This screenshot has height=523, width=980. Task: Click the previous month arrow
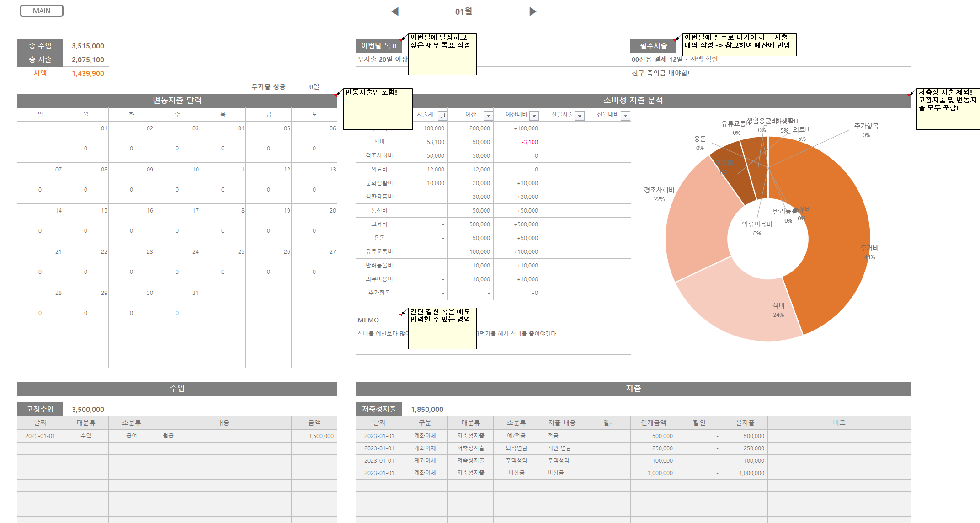(x=395, y=11)
